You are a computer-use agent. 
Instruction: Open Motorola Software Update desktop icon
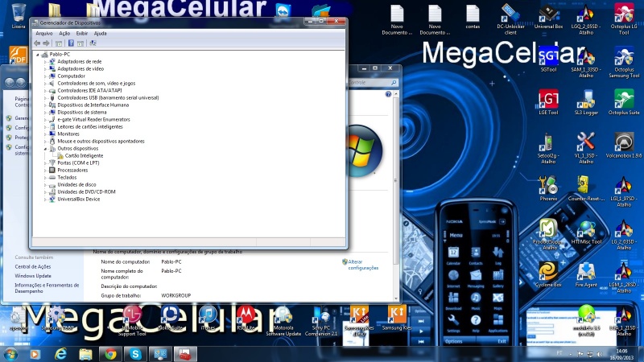[x=283, y=323]
